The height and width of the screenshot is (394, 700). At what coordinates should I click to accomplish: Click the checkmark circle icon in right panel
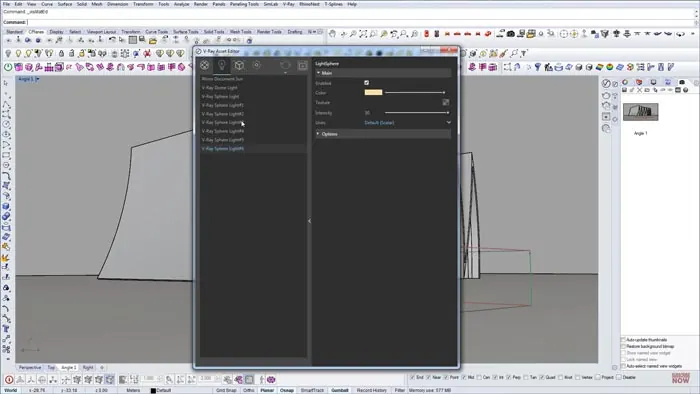(606, 83)
